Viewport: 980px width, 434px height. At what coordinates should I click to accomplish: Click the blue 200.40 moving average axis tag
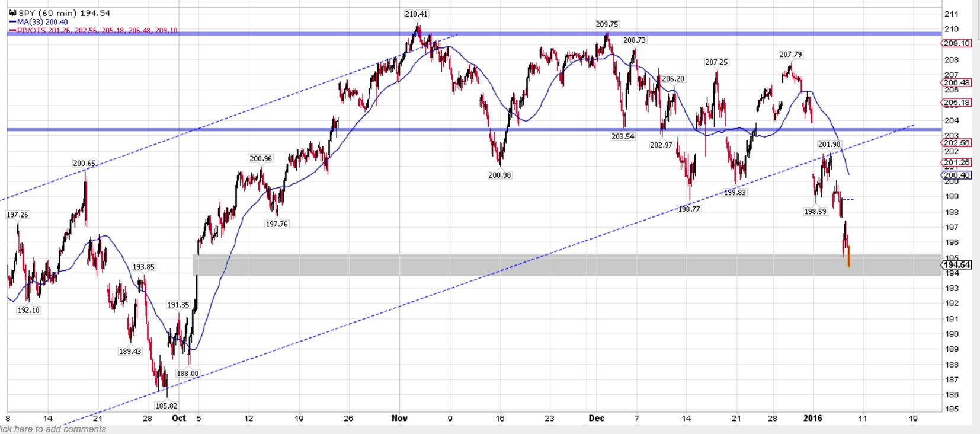[x=957, y=175]
